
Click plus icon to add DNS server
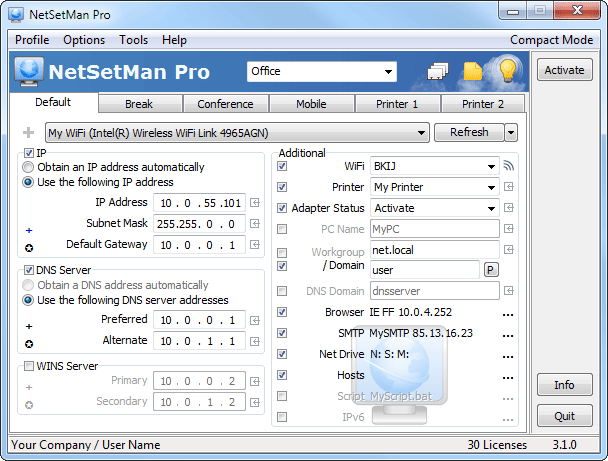click(29, 326)
